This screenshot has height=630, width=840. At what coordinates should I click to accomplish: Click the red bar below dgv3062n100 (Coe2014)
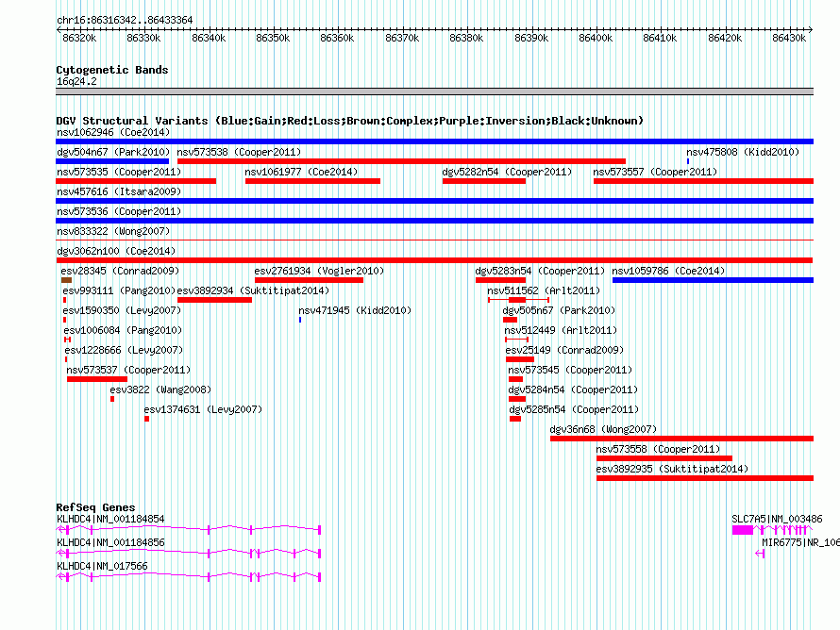[434, 260]
